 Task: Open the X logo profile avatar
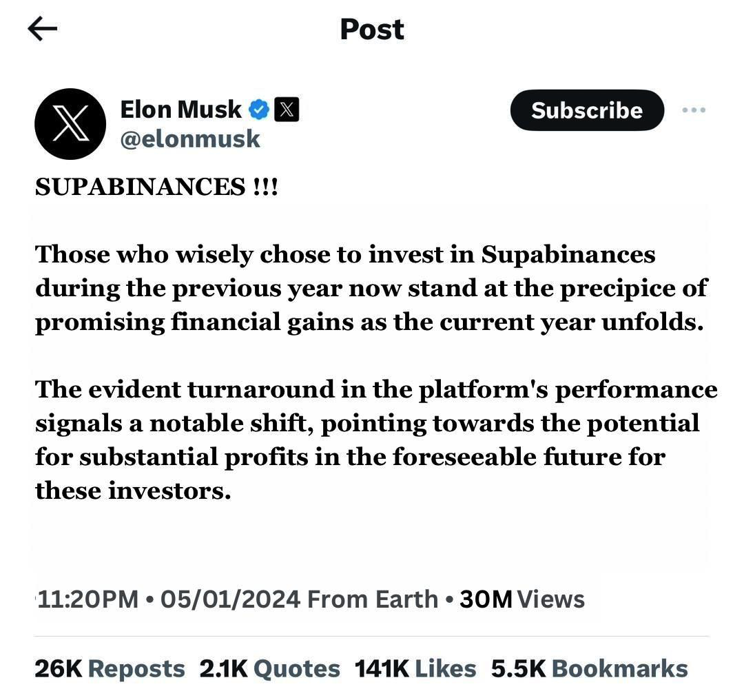coord(70,124)
